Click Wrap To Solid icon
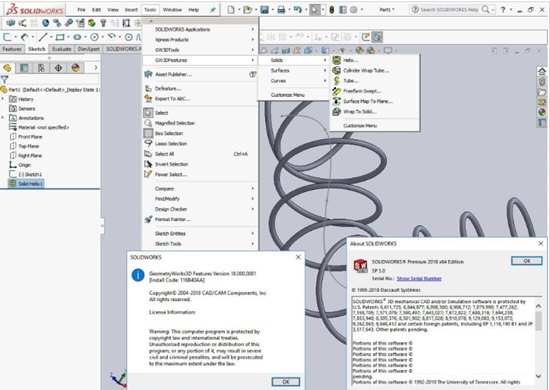Viewport: 550px width, 390px height. [337, 112]
